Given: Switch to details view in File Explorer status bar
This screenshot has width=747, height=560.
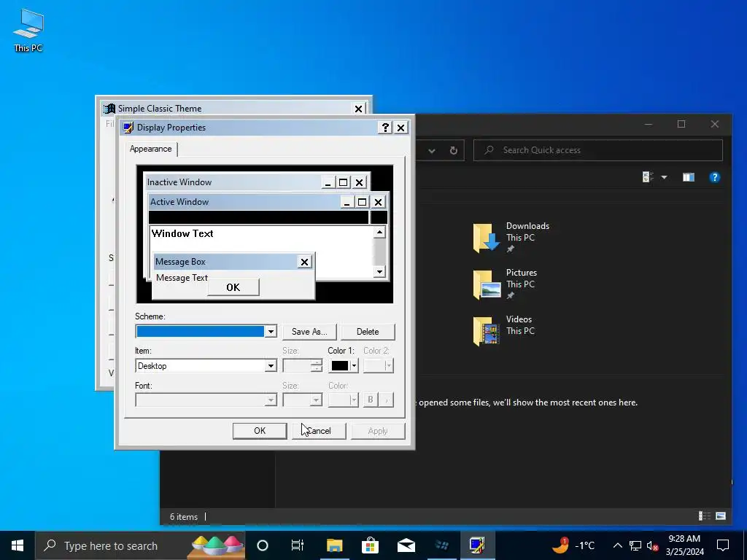Looking at the screenshot, I should coord(704,516).
